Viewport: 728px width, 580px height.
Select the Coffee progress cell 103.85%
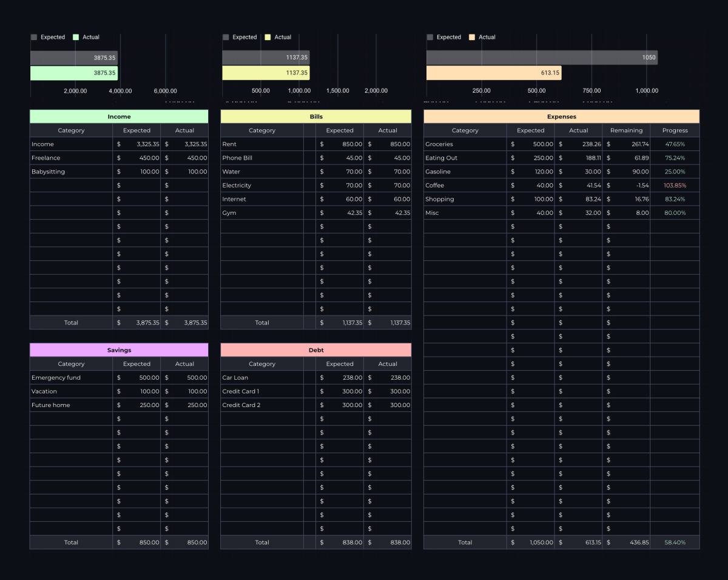pyautogui.click(x=675, y=186)
